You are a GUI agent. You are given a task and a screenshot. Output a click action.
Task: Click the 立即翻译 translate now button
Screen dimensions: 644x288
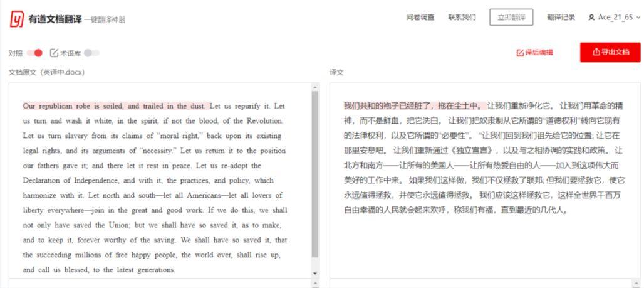(511, 18)
